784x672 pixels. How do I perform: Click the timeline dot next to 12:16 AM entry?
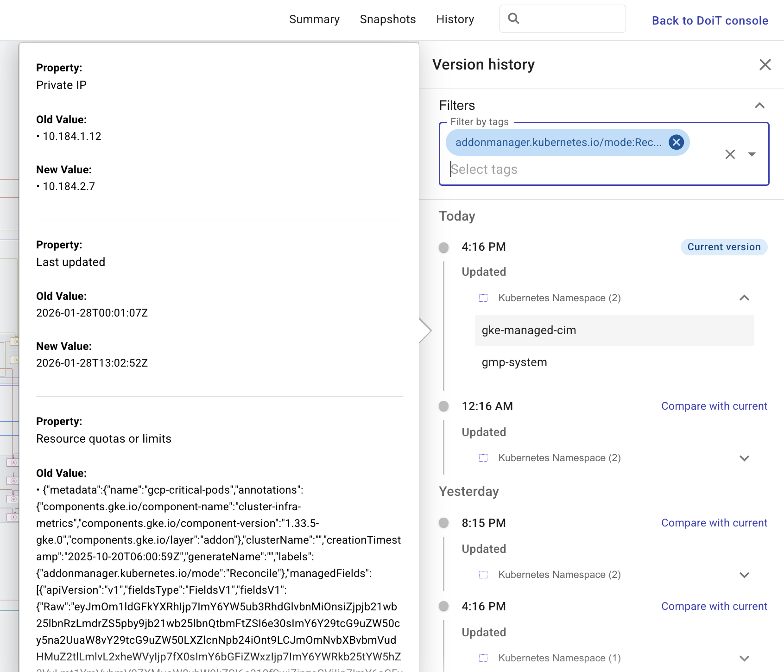click(443, 406)
